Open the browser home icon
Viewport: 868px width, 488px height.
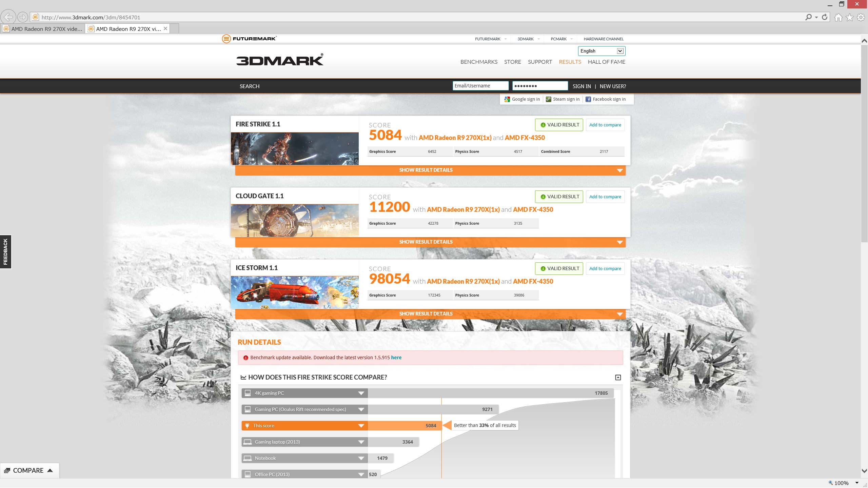[838, 17]
